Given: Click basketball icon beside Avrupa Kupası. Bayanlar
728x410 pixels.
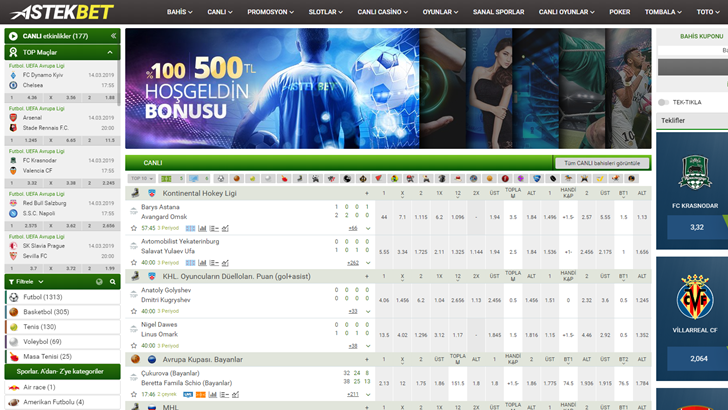Looking at the screenshot, I should point(135,359).
